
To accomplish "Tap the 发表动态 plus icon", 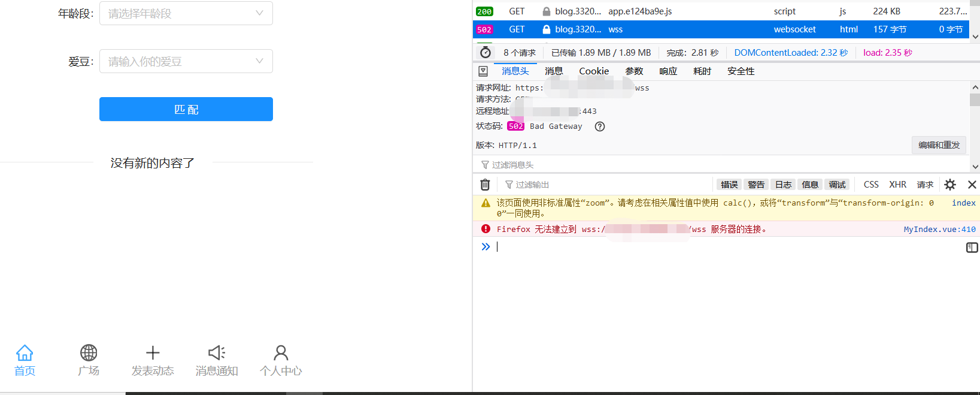I will (153, 352).
